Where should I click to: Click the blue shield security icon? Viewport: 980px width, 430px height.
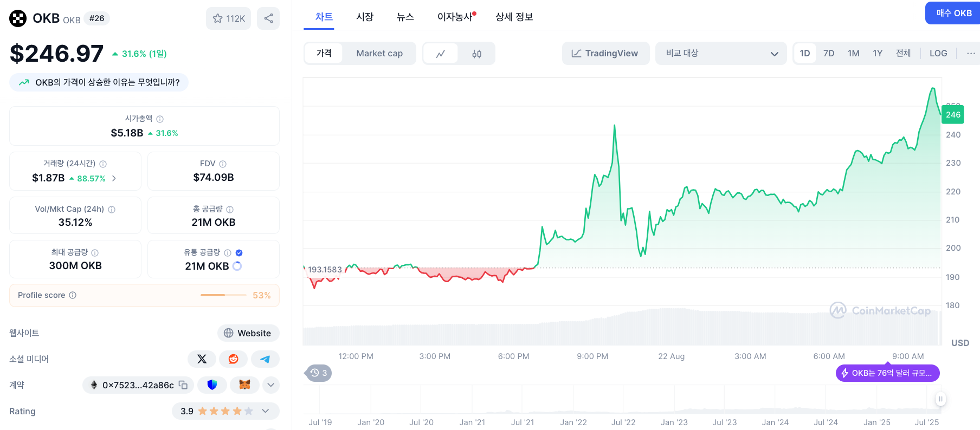coord(212,385)
